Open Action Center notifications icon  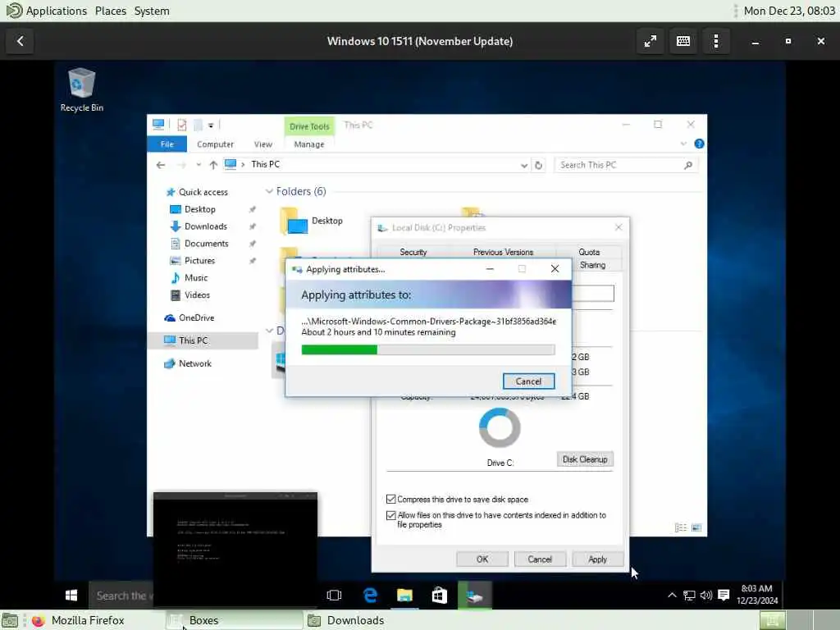(724, 596)
